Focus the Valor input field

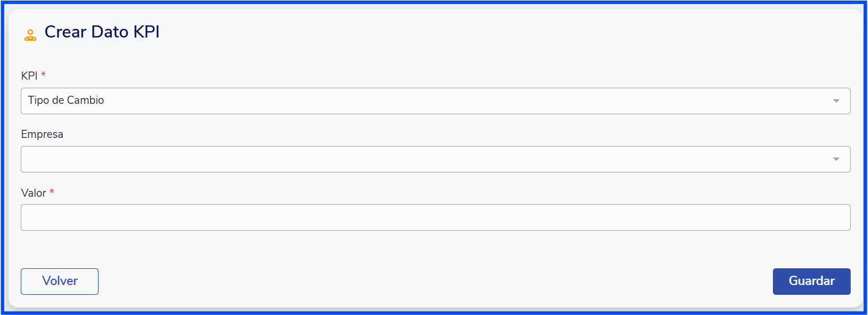pyautogui.click(x=435, y=217)
